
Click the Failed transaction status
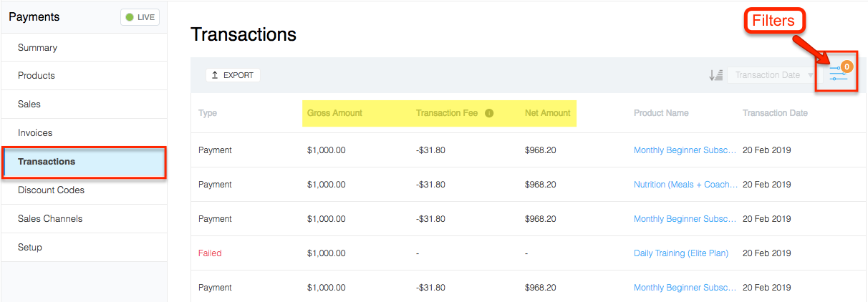point(210,253)
